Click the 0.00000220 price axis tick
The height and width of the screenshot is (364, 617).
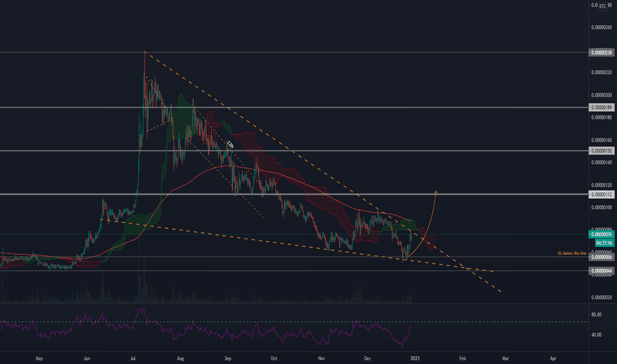(602, 72)
